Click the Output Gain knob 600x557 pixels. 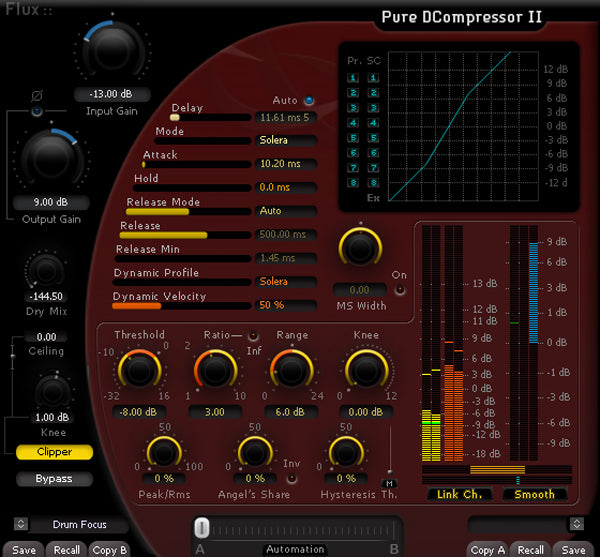(x=45, y=160)
